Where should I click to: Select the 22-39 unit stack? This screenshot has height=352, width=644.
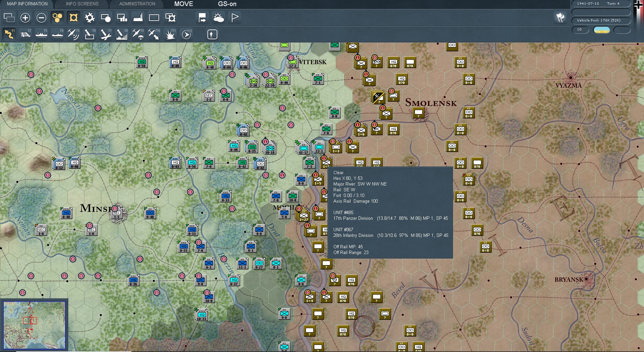tap(270, 81)
